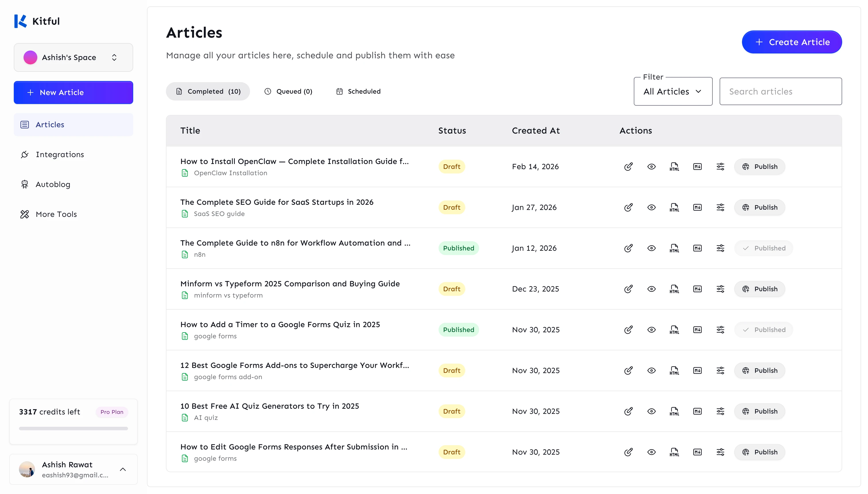
Task: Download HTML for Google Forms Timer article
Action: click(674, 329)
